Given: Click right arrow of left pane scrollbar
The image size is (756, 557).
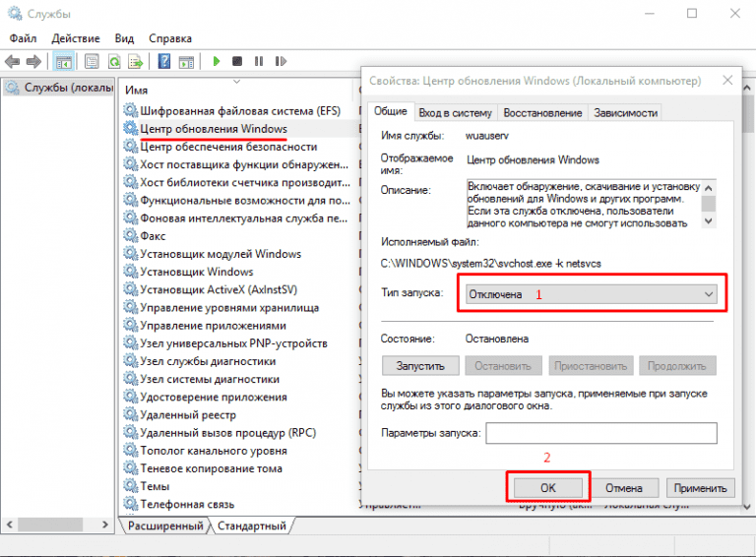Looking at the screenshot, I should tap(105, 525).
